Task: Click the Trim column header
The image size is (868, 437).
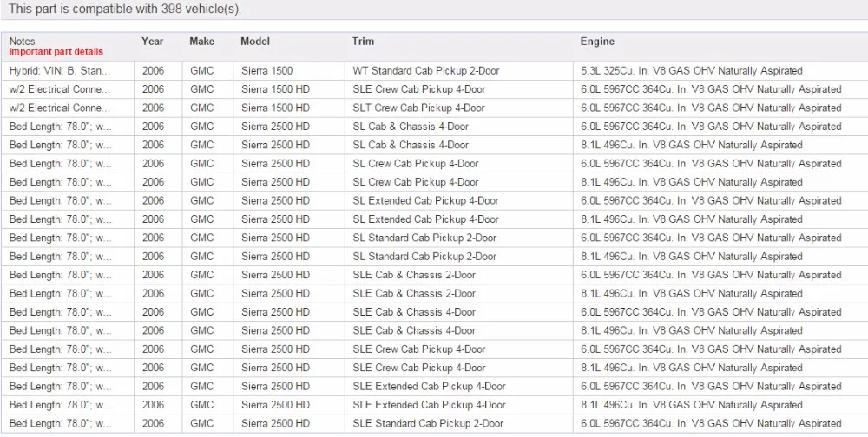Action: pyautogui.click(x=363, y=42)
